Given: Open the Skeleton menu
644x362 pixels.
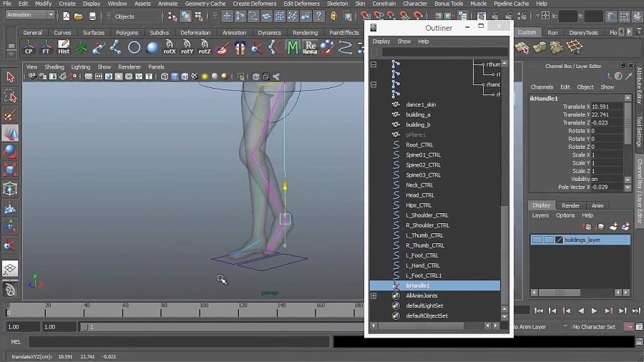Looking at the screenshot, I should click(337, 4).
